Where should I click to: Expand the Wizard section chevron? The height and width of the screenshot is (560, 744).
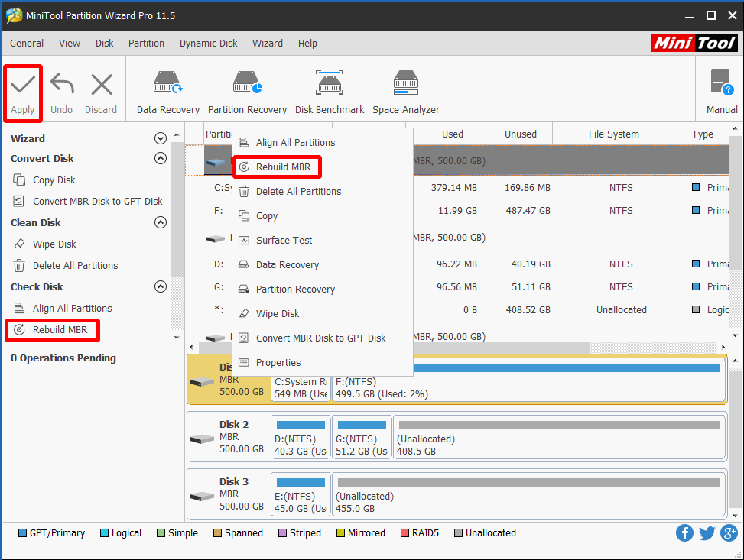point(161,138)
